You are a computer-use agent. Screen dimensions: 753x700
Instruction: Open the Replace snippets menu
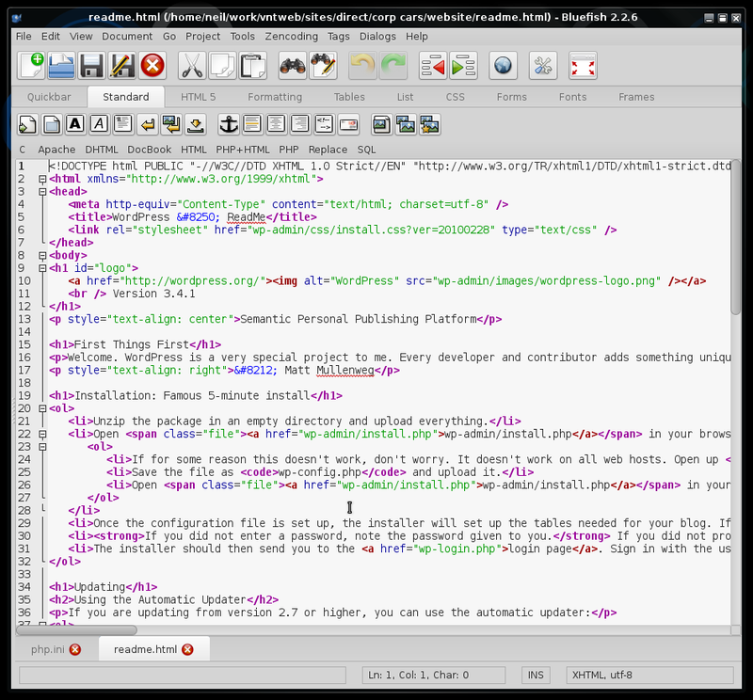point(328,150)
